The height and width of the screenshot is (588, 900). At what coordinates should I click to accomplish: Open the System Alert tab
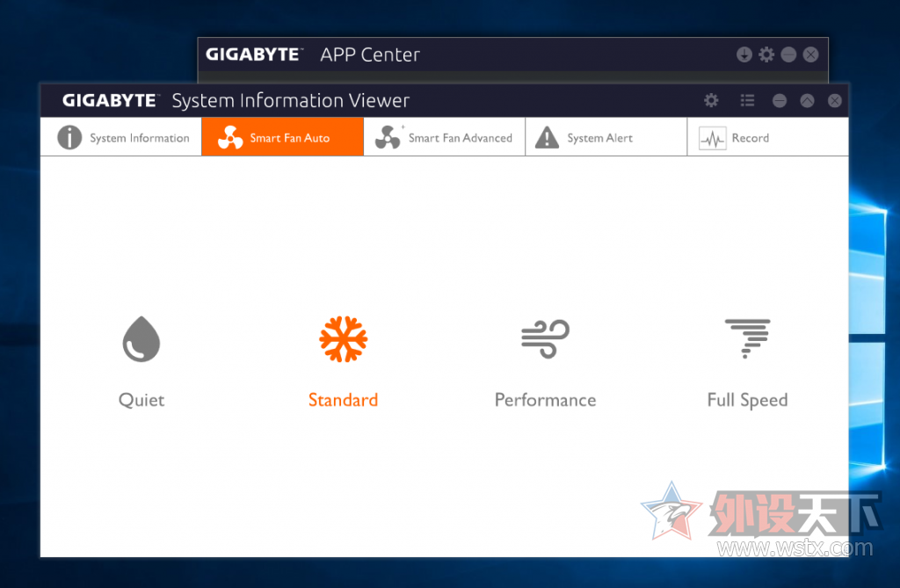[x=606, y=137]
